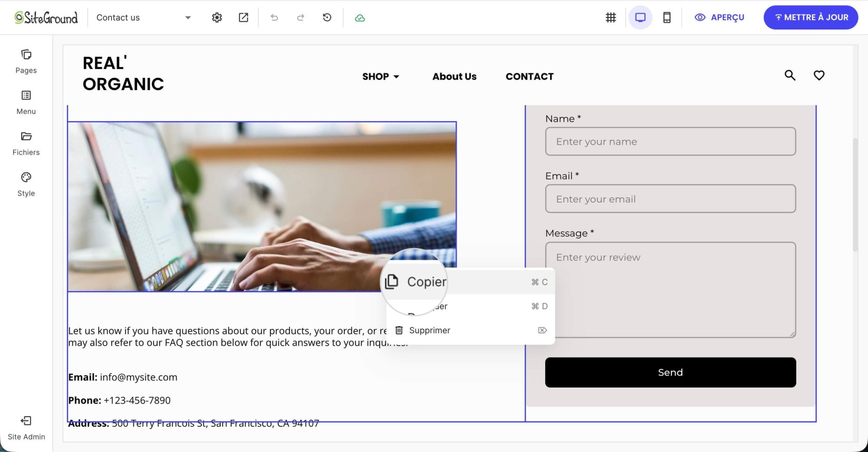Click the Name input field
The width and height of the screenshot is (868, 452).
coord(670,141)
